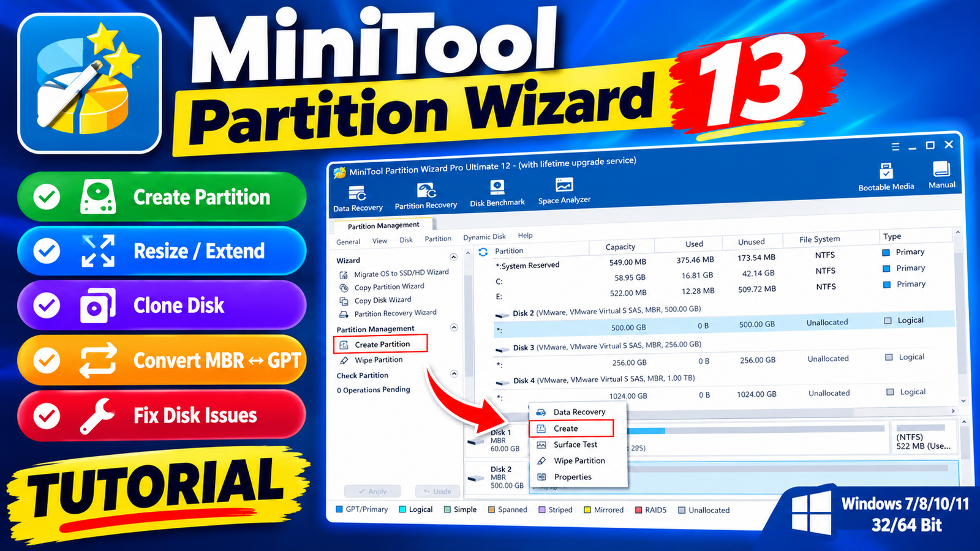Screen dimensions: 980x551
Task: Sort by the Type column header
Action: tap(892, 236)
